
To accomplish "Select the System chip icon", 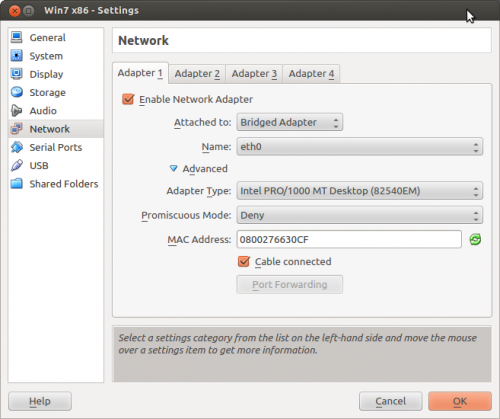I will pos(16,56).
